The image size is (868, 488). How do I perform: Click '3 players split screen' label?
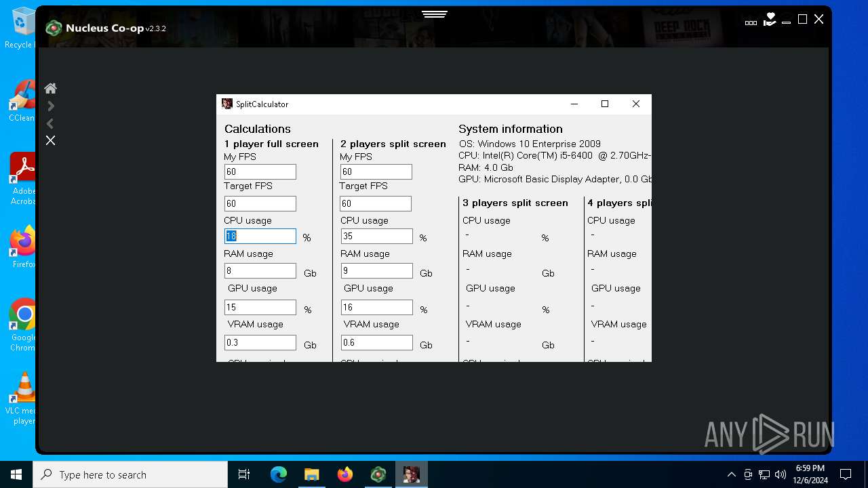click(515, 203)
